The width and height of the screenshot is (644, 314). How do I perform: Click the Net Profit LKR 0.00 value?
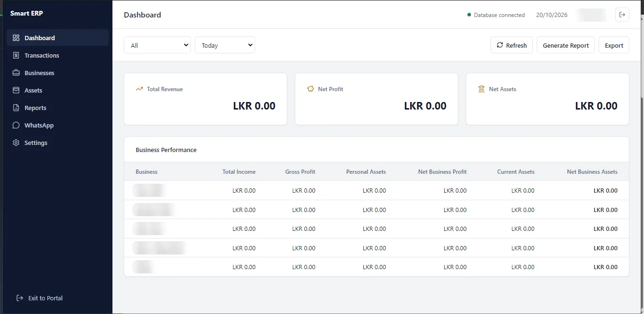[425, 106]
